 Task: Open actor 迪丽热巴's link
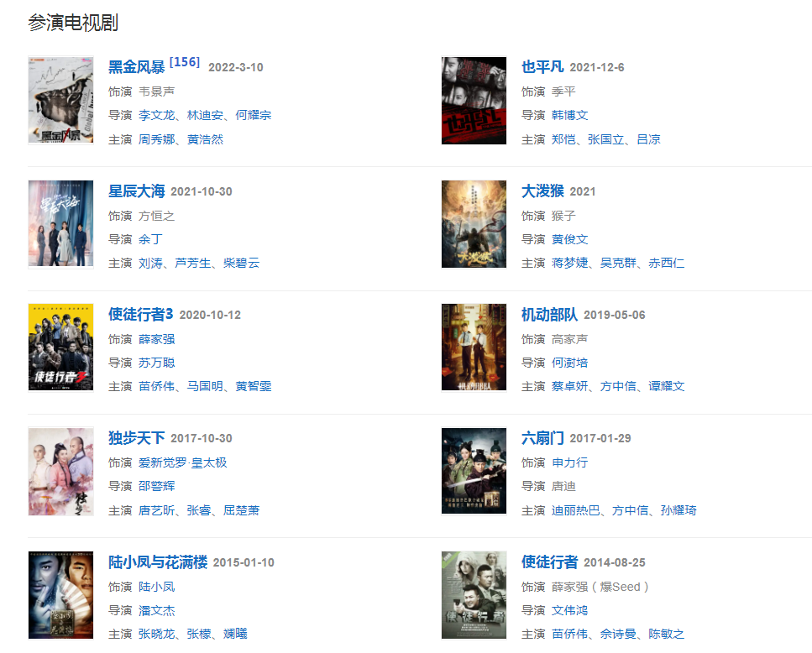[x=575, y=510]
